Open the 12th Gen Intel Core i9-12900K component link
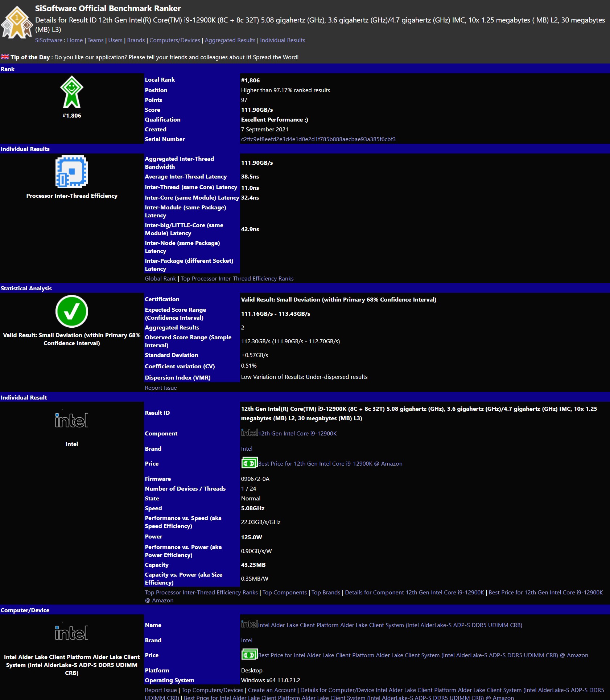The image size is (610, 700). [297, 434]
